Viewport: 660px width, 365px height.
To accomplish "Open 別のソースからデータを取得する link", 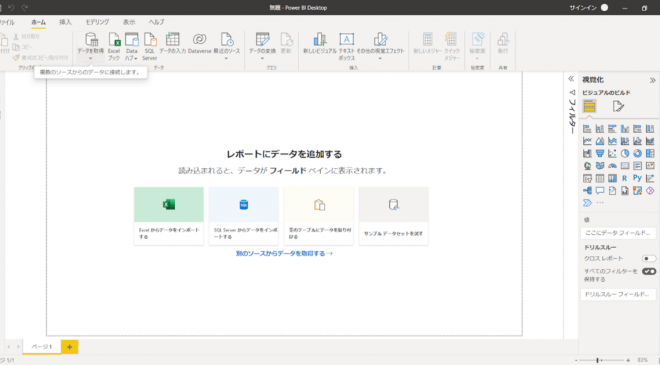I will [x=284, y=253].
